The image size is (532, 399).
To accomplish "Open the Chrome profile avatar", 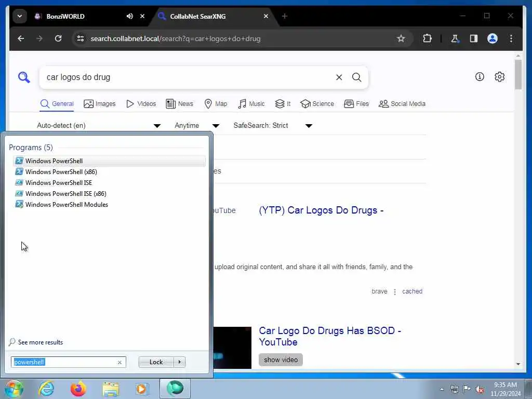I will pos(493,38).
